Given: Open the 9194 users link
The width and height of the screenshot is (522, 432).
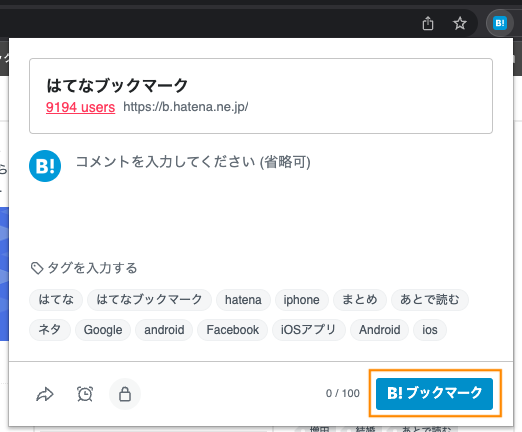Looking at the screenshot, I should [x=80, y=107].
